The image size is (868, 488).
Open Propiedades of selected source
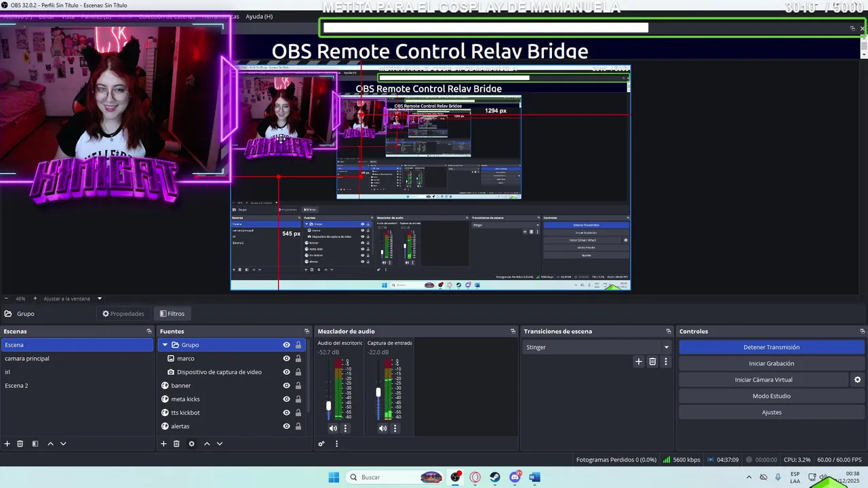tap(123, 314)
